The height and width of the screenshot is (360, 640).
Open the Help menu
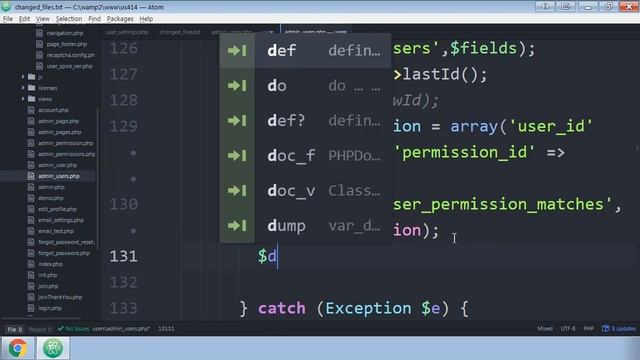pos(146,19)
